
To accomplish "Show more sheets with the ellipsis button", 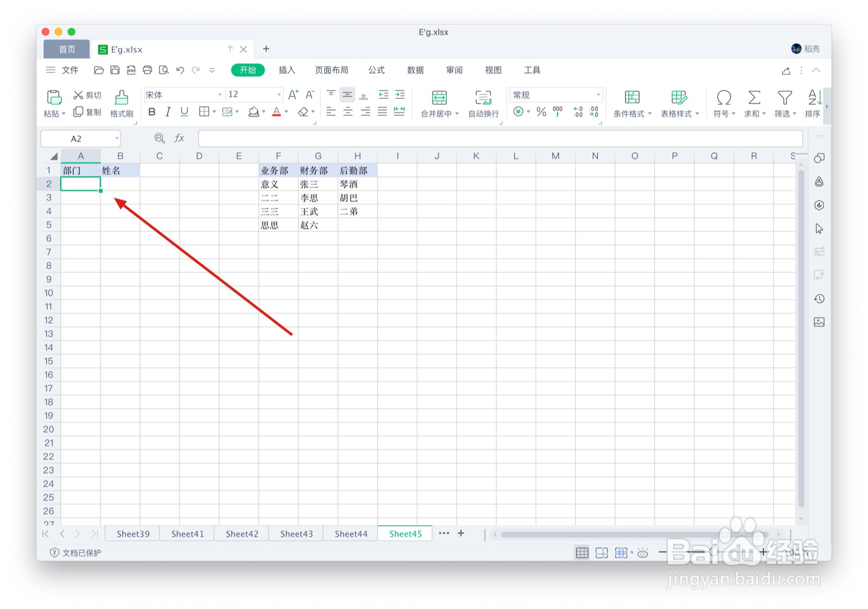I will click(x=444, y=533).
